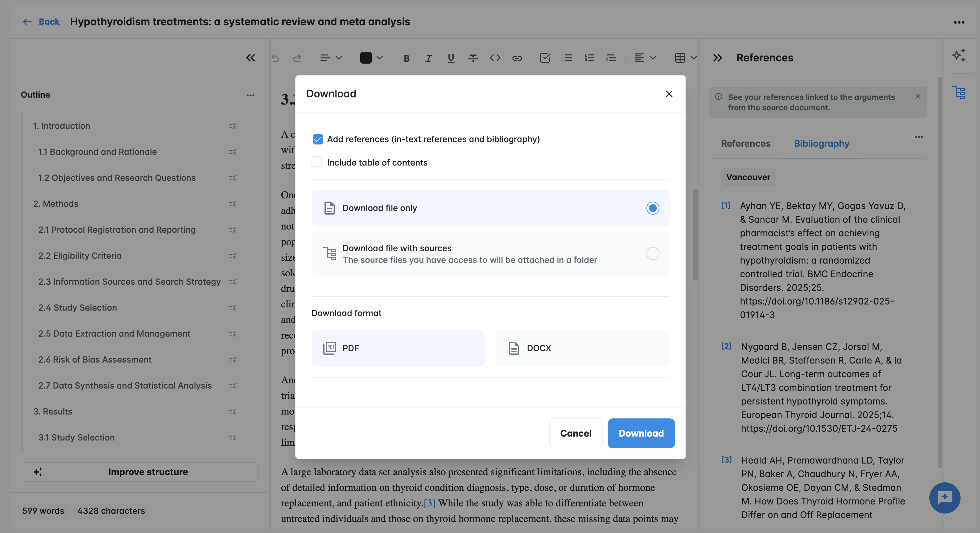980x533 pixels.
Task: Click the in-text citation [3] in the document
Action: pos(430,503)
